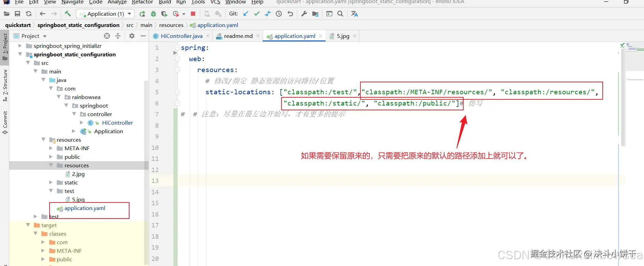Toggle code folding on line 1 spring

[177, 48]
